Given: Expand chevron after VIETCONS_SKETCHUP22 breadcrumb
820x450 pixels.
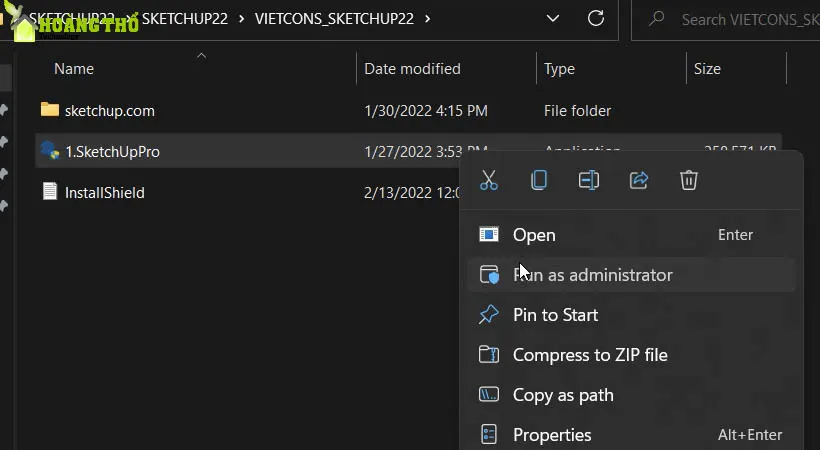Looking at the screenshot, I should [428, 19].
